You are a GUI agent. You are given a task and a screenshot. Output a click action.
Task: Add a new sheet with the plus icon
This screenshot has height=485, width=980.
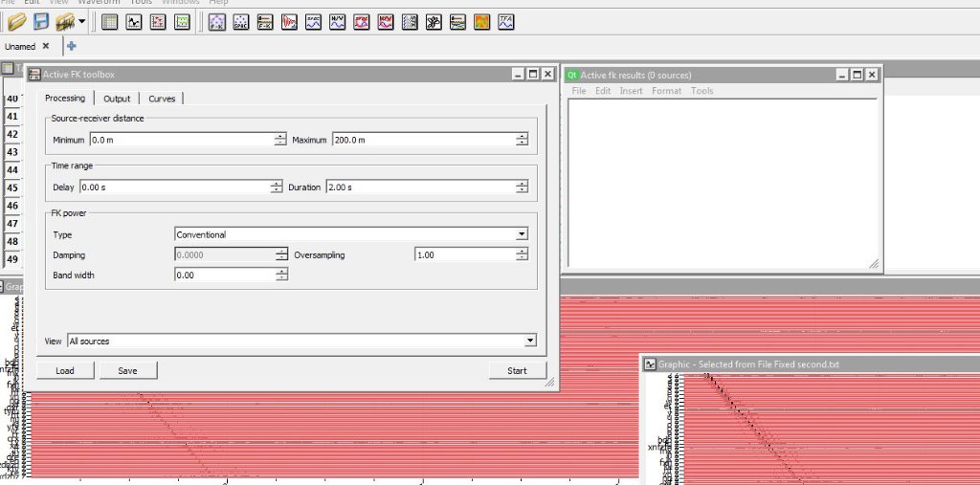point(71,46)
